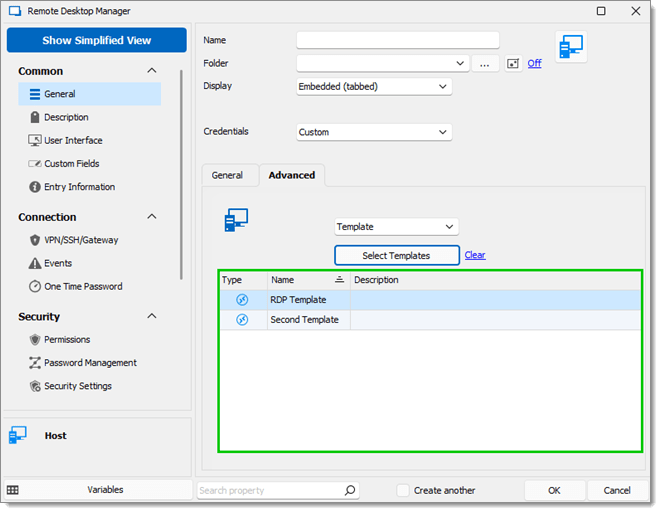Collapse the Connection section

[x=152, y=217]
